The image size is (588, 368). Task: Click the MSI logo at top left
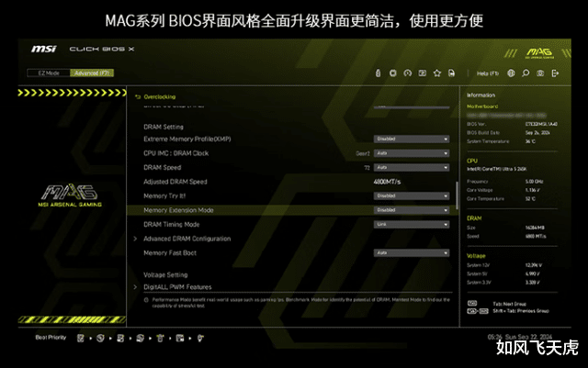click(x=44, y=49)
